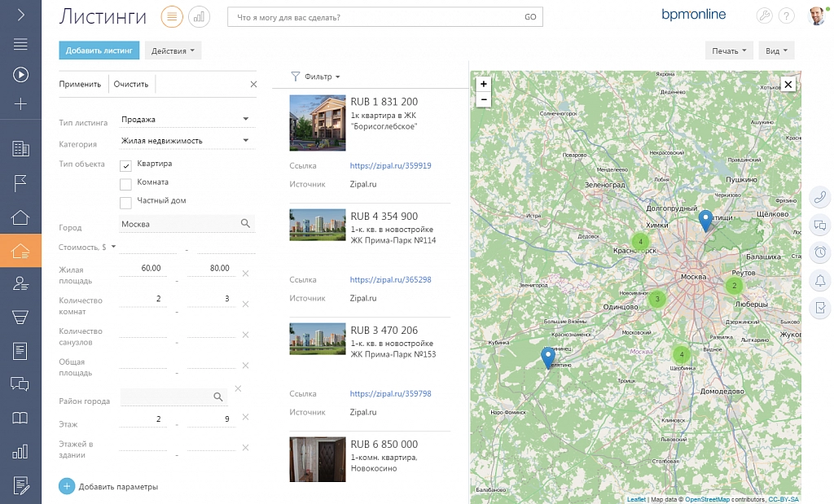The height and width of the screenshot is (504, 834).
Task: Open the Фильтр menu above the listings
Action: tap(316, 76)
